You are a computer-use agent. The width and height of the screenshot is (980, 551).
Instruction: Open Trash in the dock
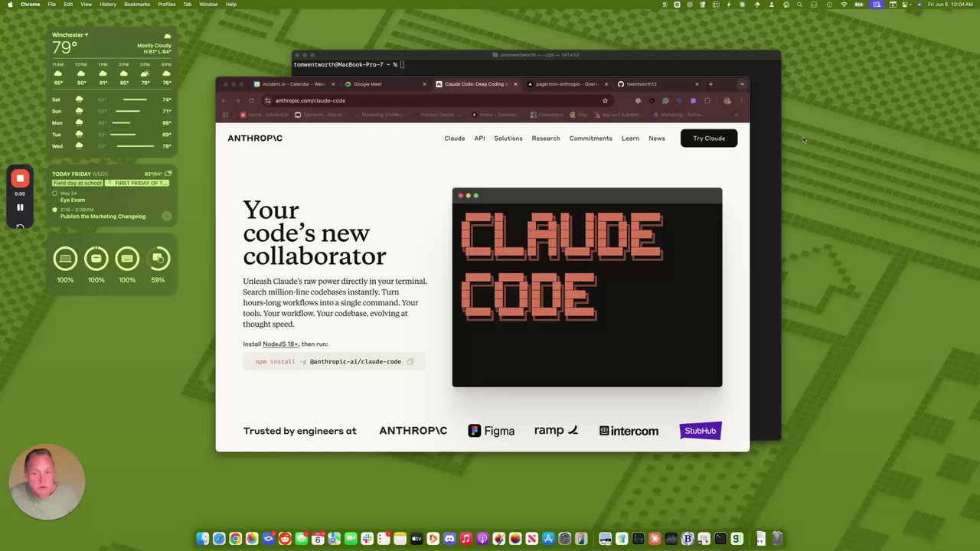coord(776,539)
